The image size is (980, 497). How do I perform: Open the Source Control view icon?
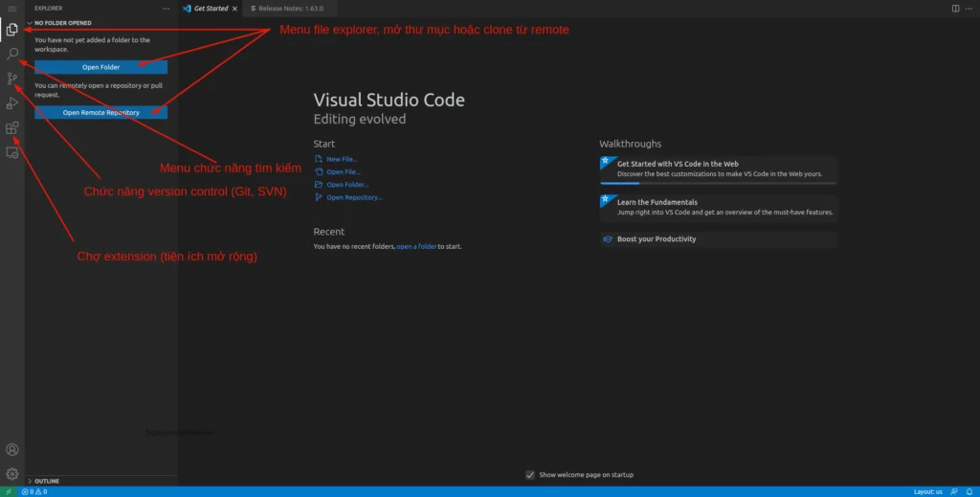click(x=11, y=79)
